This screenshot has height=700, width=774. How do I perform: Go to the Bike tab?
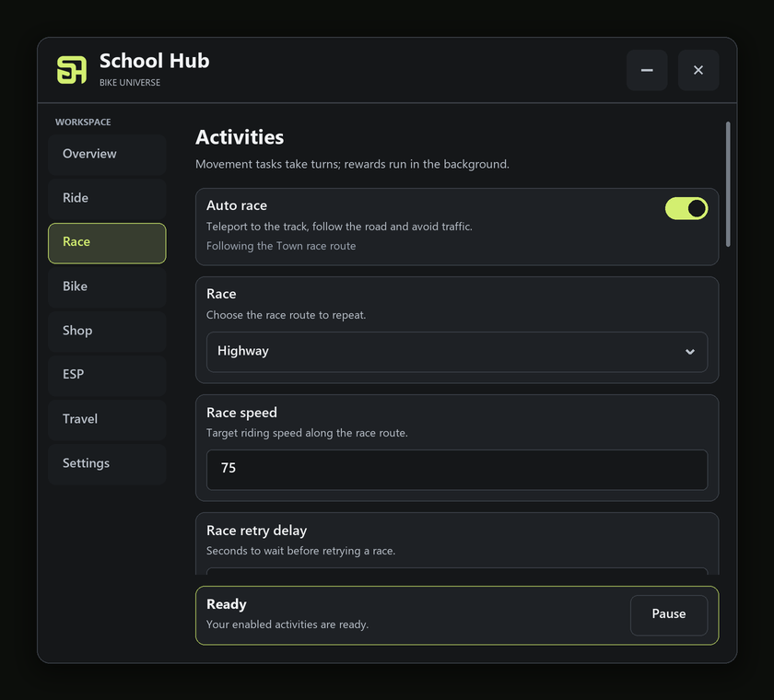tap(107, 286)
